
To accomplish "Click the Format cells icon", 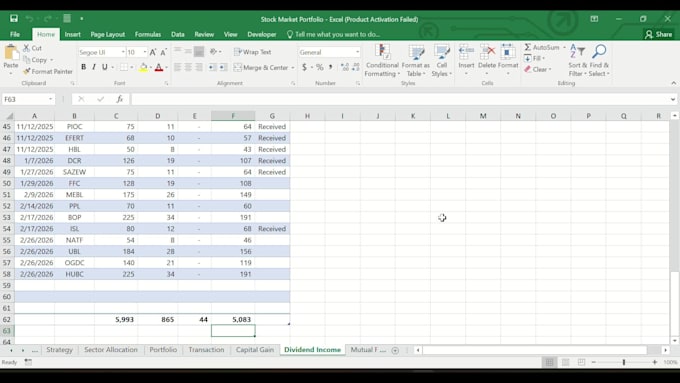I will 508,52.
